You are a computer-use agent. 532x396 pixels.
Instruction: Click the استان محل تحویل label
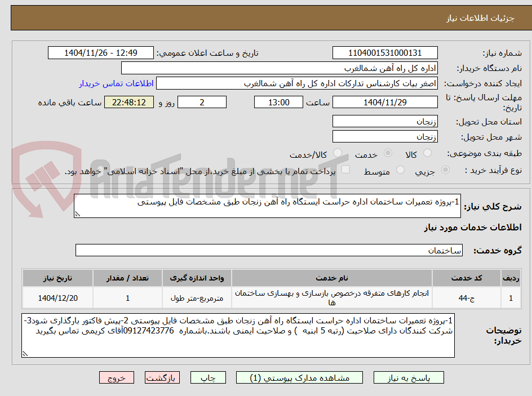489,122
